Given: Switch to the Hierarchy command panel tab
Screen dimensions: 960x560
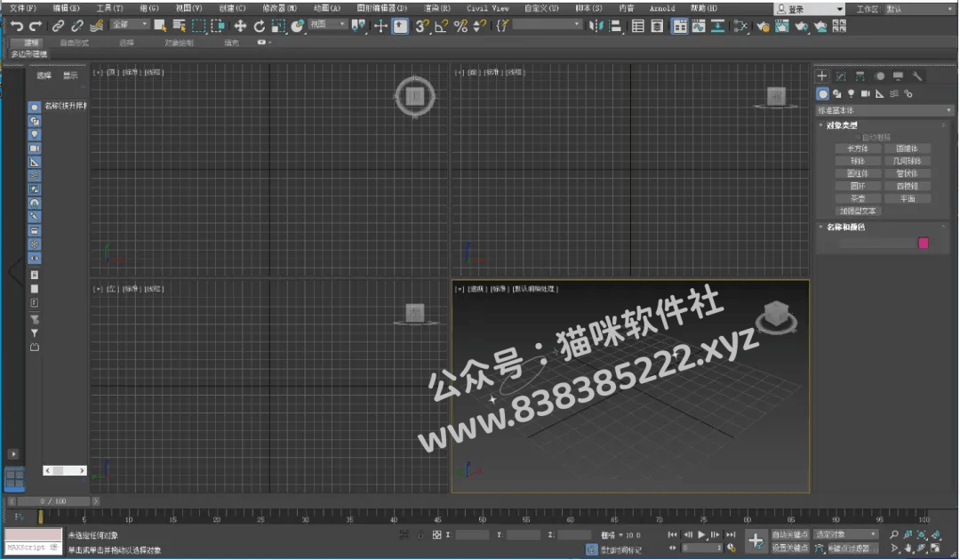Looking at the screenshot, I should coord(860,76).
